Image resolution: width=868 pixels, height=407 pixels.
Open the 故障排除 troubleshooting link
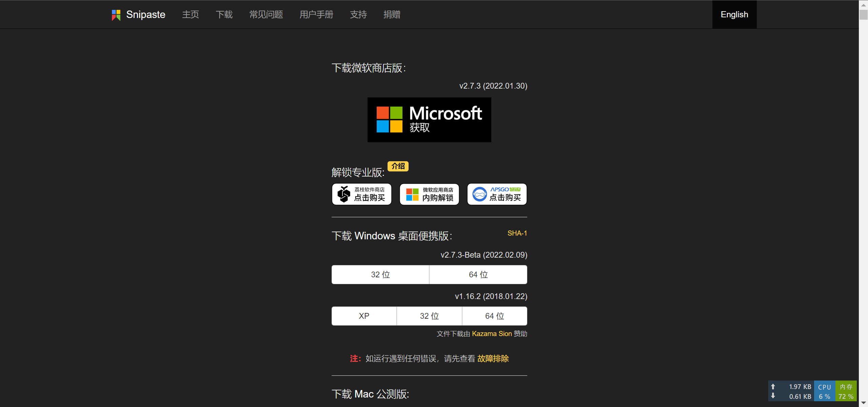pos(493,359)
